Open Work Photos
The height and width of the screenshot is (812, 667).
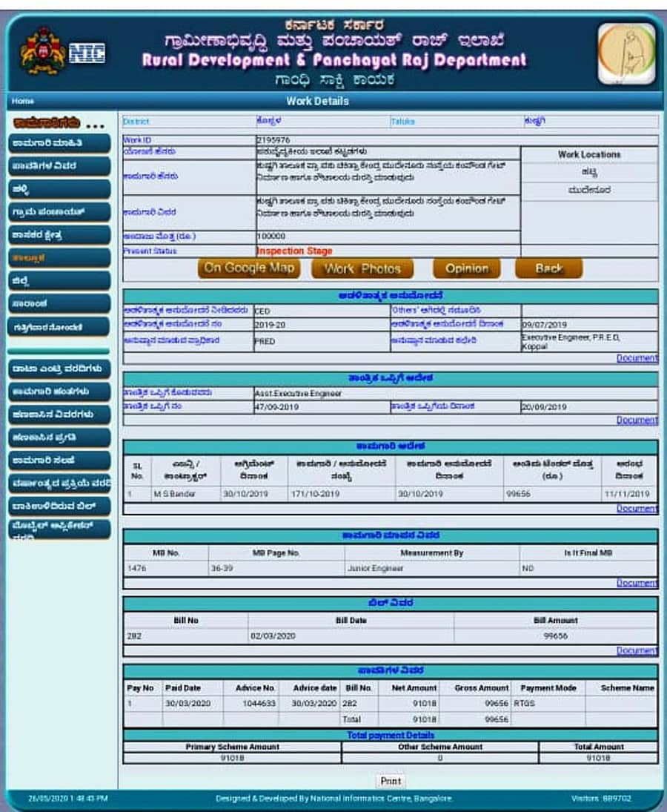(362, 268)
